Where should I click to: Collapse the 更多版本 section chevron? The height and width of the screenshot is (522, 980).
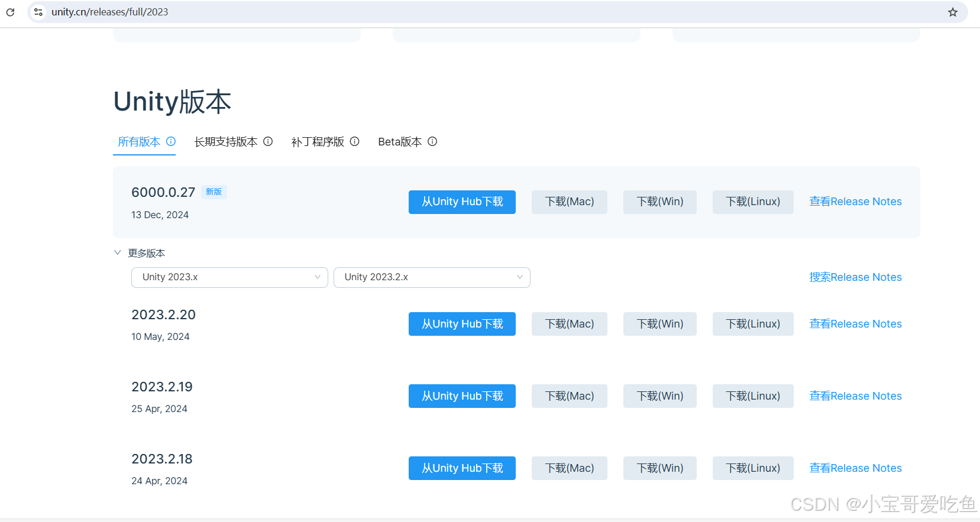coord(118,252)
